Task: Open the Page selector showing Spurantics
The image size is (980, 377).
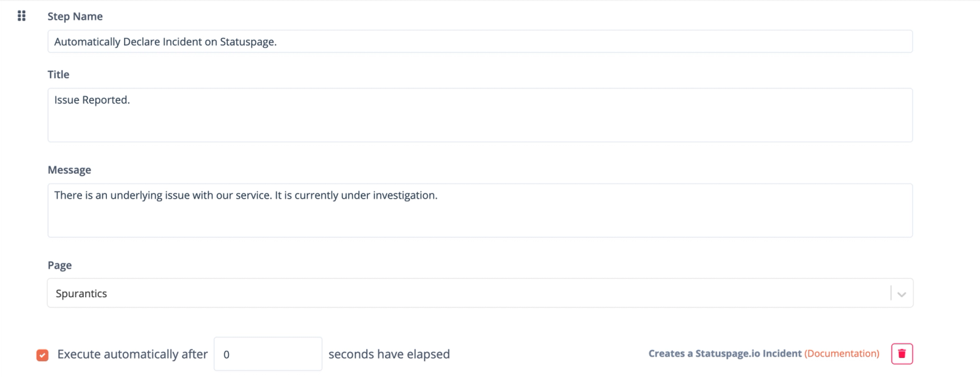Action: pos(480,293)
